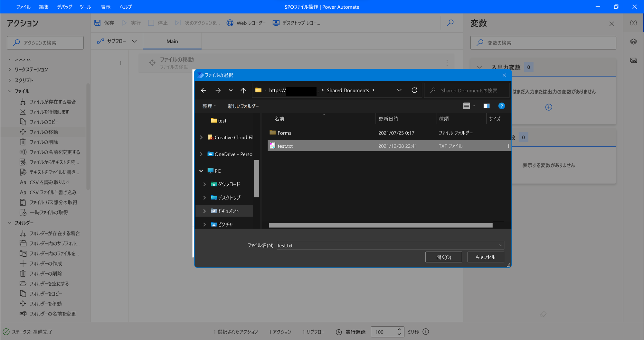
Task: Close the 変数 panel
Action: tap(611, 24)
